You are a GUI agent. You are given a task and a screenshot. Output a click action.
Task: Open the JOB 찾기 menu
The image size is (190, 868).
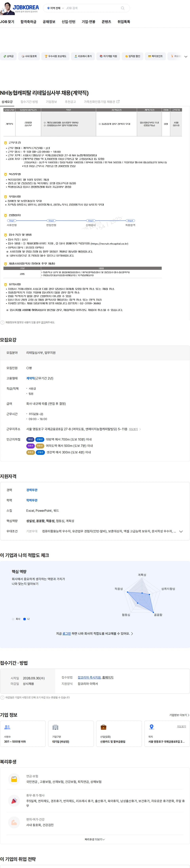pos(7,22)
